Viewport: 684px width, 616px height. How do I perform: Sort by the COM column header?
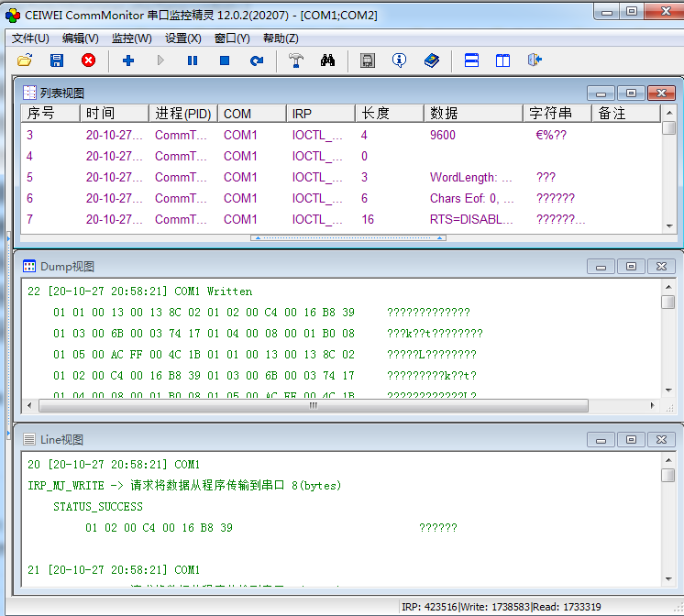coord(252,114)
